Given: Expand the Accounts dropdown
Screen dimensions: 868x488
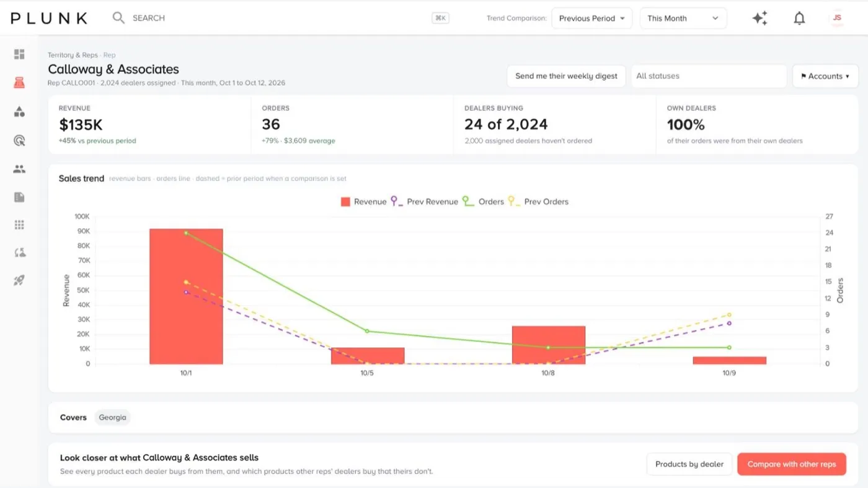Looking at the screenshot, I should click(825, 76).
